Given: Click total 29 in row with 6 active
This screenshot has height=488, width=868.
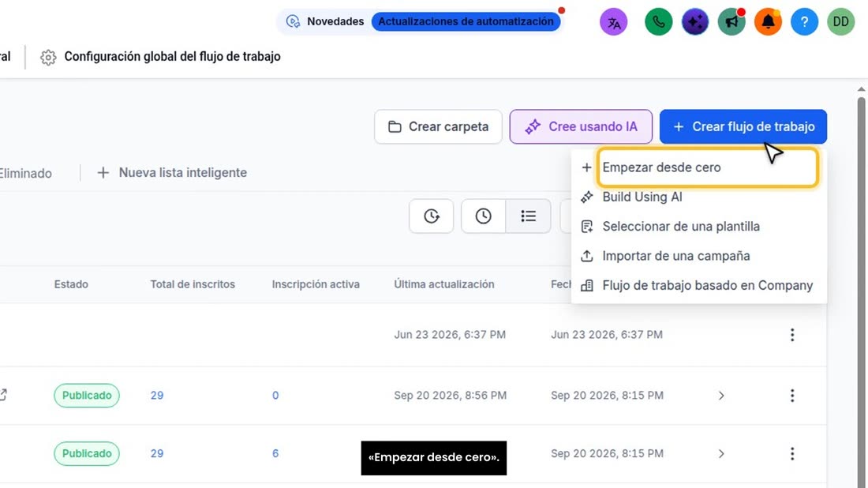Looking at the screenshot, I should [x=157, y=454].
